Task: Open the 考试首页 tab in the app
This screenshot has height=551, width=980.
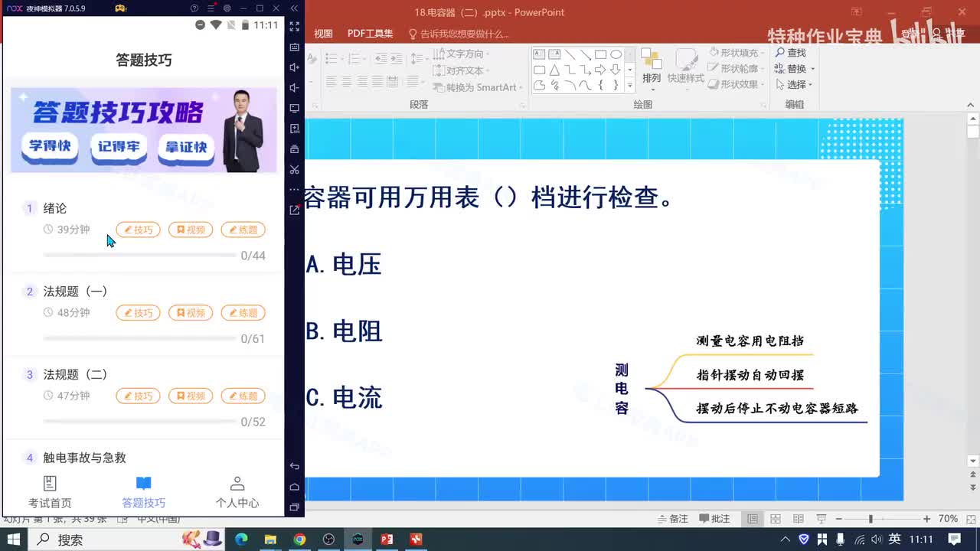Action: (x=50, y=492)
